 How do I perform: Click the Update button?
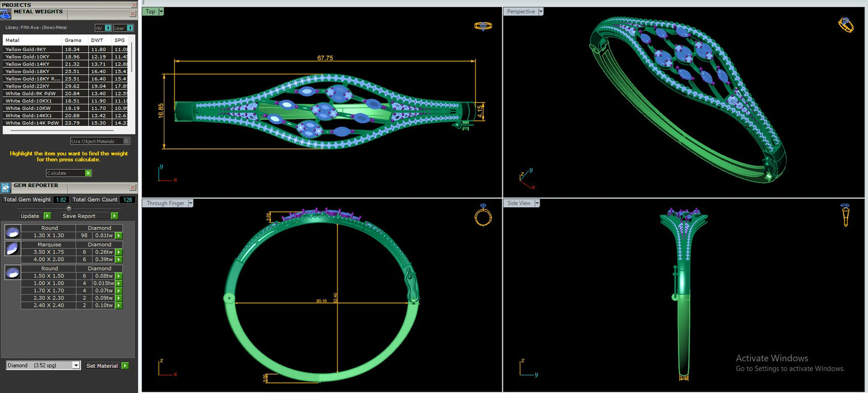30,215
